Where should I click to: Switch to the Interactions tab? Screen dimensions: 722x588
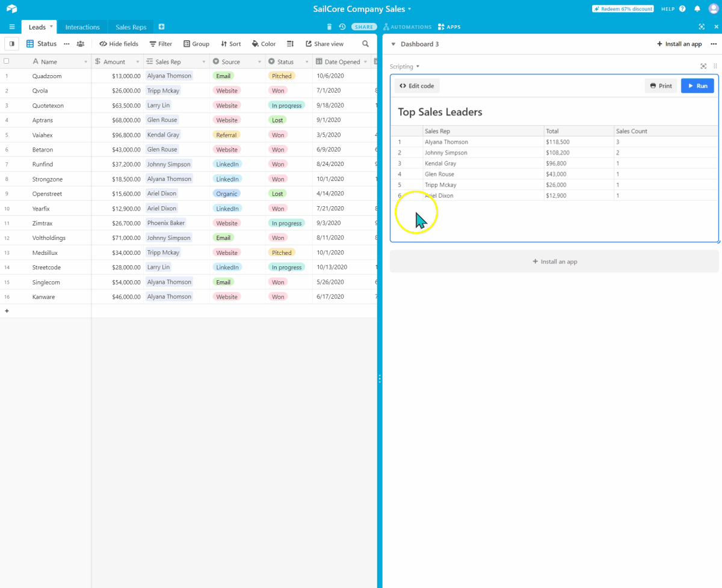82,27
